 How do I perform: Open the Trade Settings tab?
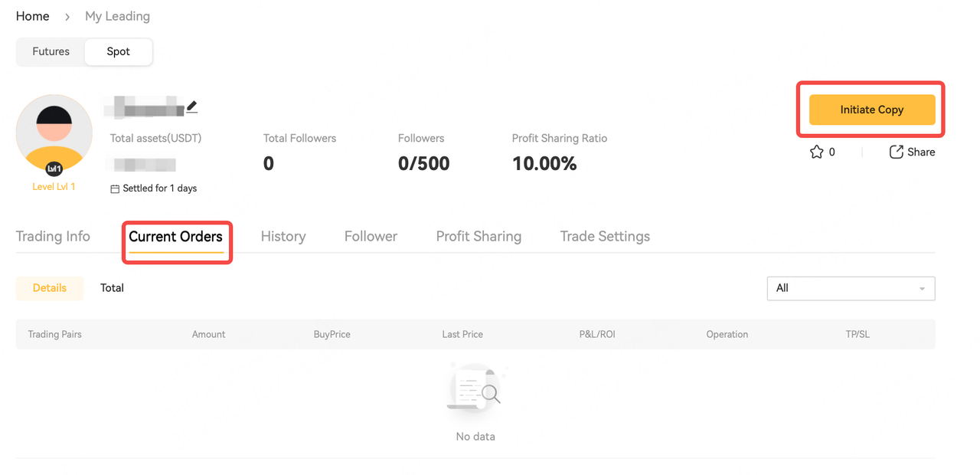click(x=605, y=236)
